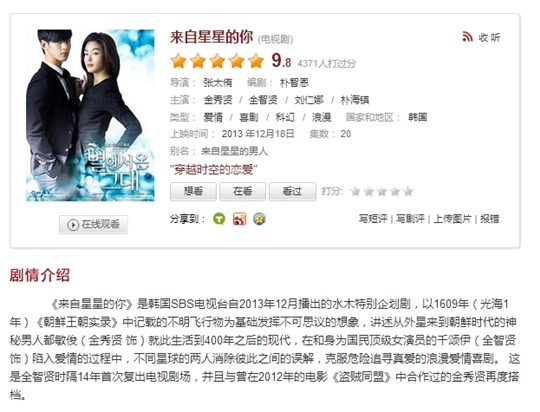Mark the show as 看过
The width and height of the screenshot is (540, 412).
292,191
